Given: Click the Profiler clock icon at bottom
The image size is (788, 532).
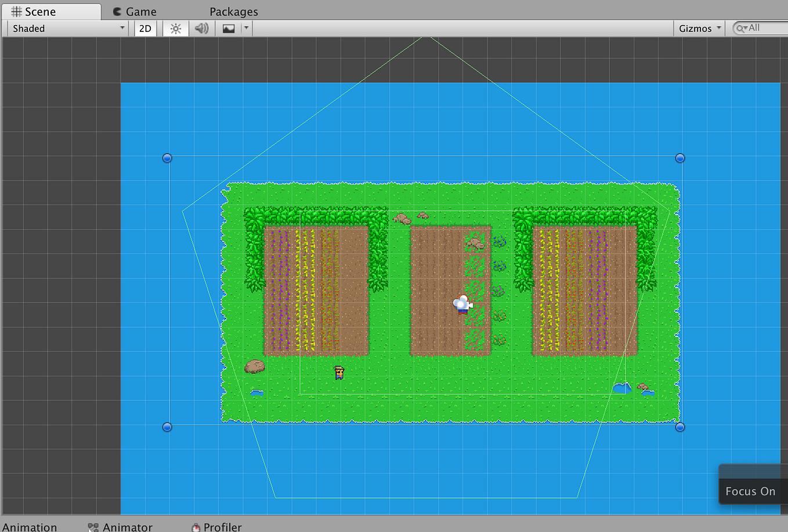Looking at the screenshot, I should (196, 527).
